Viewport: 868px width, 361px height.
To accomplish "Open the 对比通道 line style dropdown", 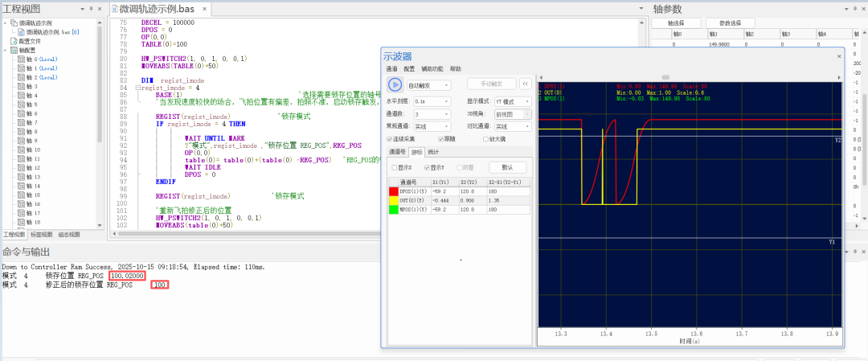I will click(513, 127).
